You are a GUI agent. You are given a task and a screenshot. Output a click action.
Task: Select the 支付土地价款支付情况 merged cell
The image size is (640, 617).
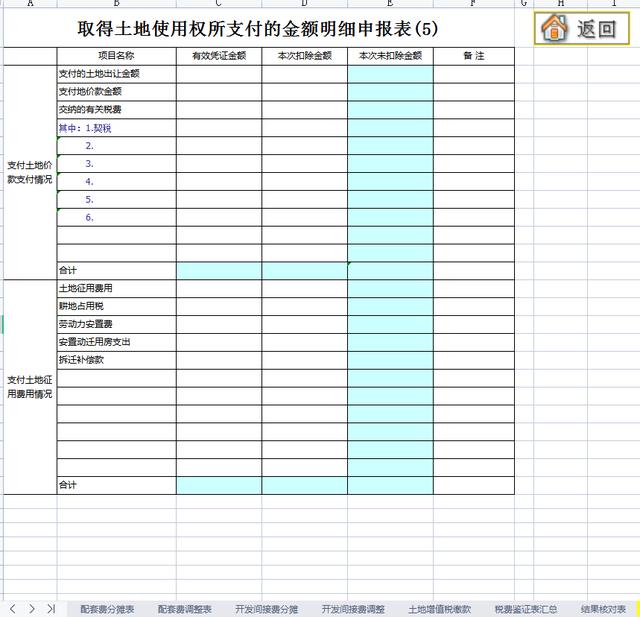point(30,172)
